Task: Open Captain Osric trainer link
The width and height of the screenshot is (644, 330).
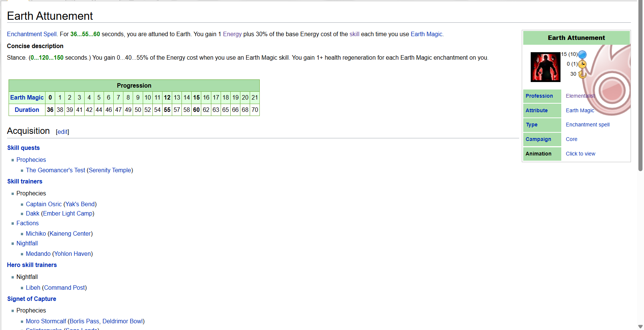Action: tap(44, 204)
